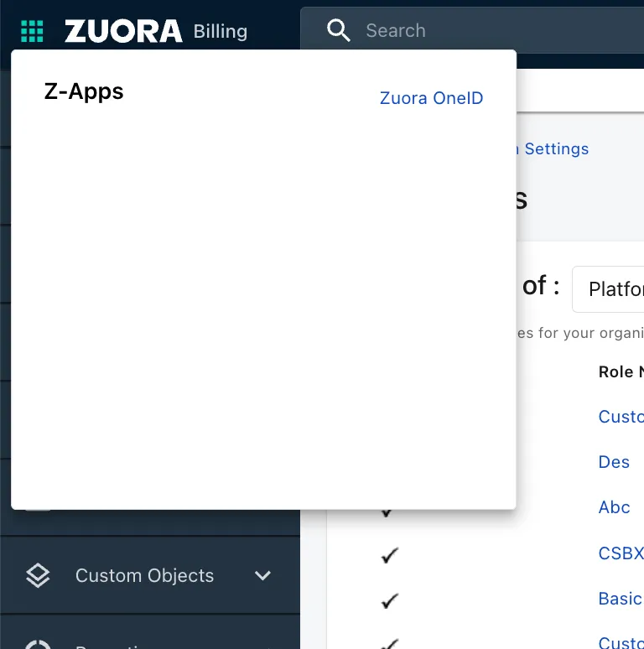Open the Des role link

point(614,462)
